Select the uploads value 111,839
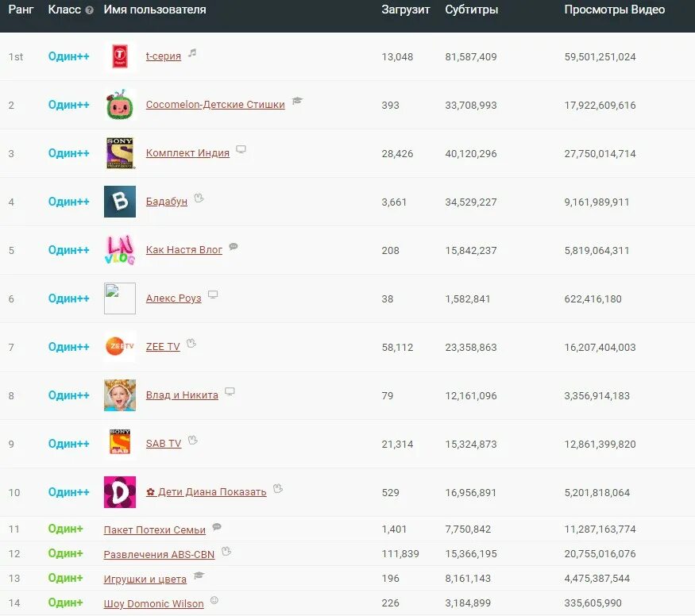Screen dimensions: 695x616 (x=400, y=554)
